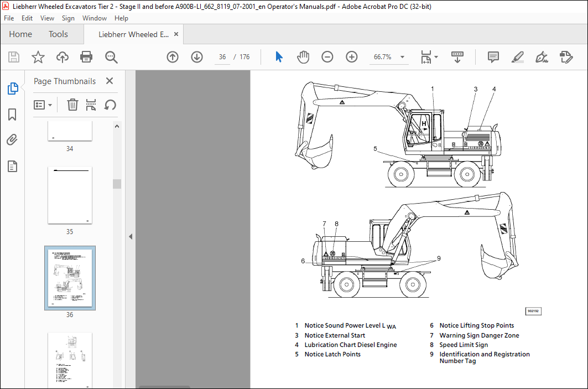Click the thumbnail panel scroll up arrow
588x389 pixels.
point(117,126)
